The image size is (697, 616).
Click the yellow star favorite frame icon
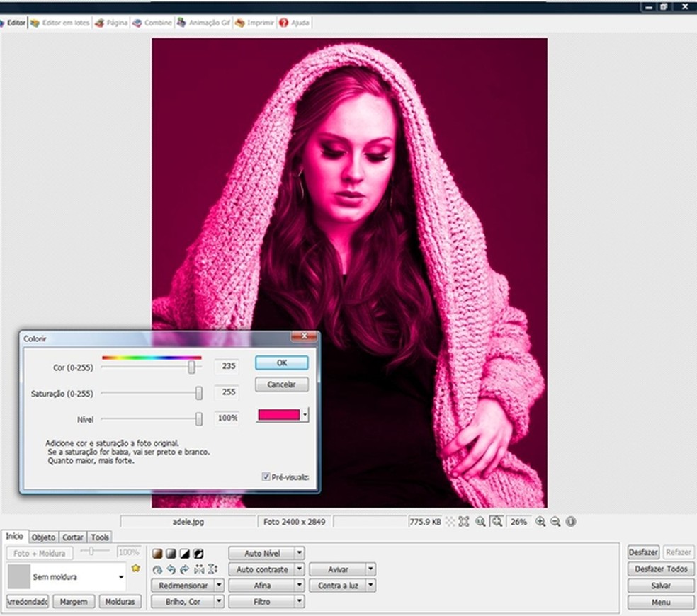pos(135,568)
